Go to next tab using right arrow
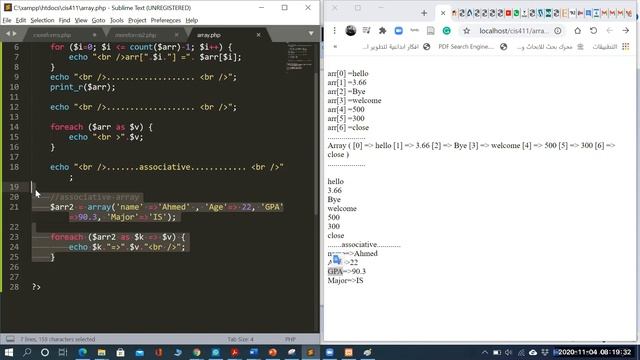 click(15, 34)
